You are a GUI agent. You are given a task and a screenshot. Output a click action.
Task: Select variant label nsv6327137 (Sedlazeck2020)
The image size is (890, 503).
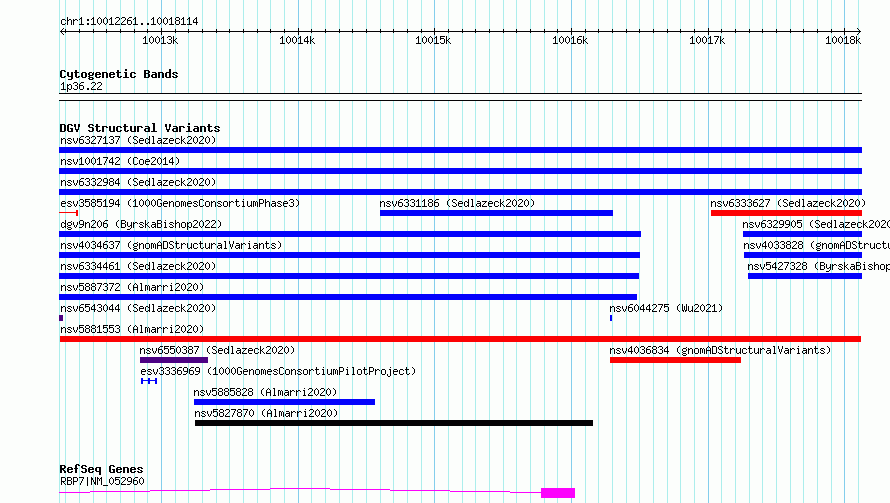(x=138, y=140)
